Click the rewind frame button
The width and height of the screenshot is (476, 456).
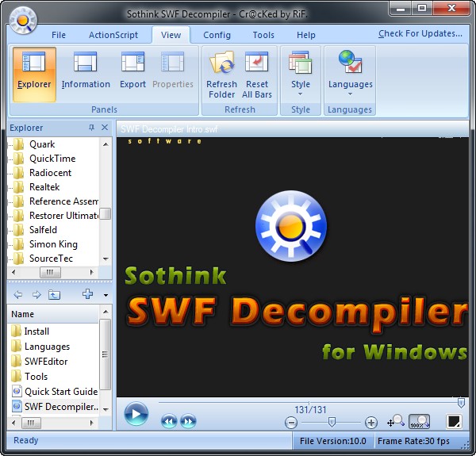click(x=169, y=422)
